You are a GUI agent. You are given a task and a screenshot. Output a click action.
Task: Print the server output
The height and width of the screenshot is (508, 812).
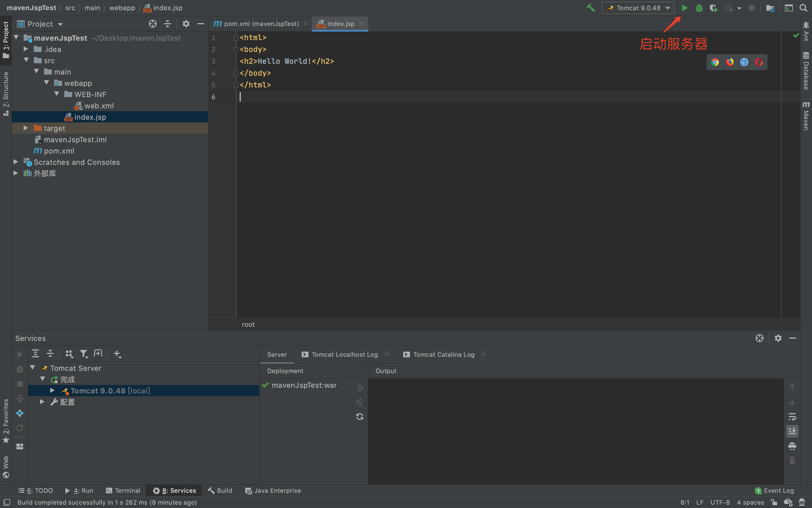click(792, 446)
